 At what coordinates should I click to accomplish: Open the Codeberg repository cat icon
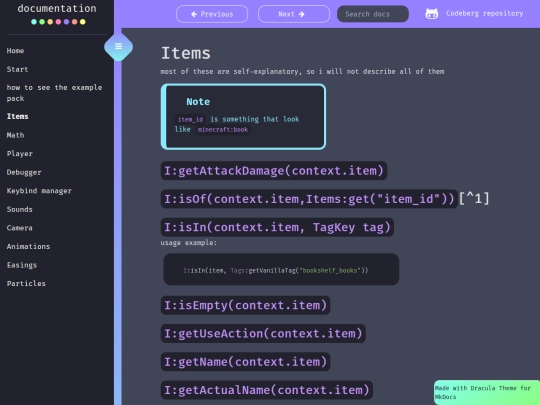click(x=432, y=14)
